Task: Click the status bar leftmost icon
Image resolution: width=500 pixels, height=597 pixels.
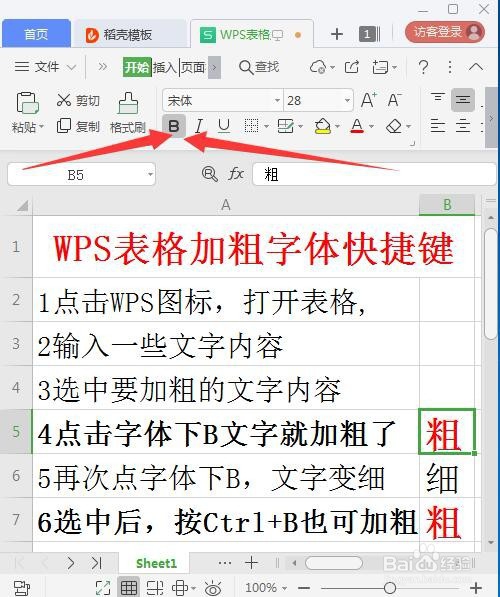Action: tap(22, 588)
